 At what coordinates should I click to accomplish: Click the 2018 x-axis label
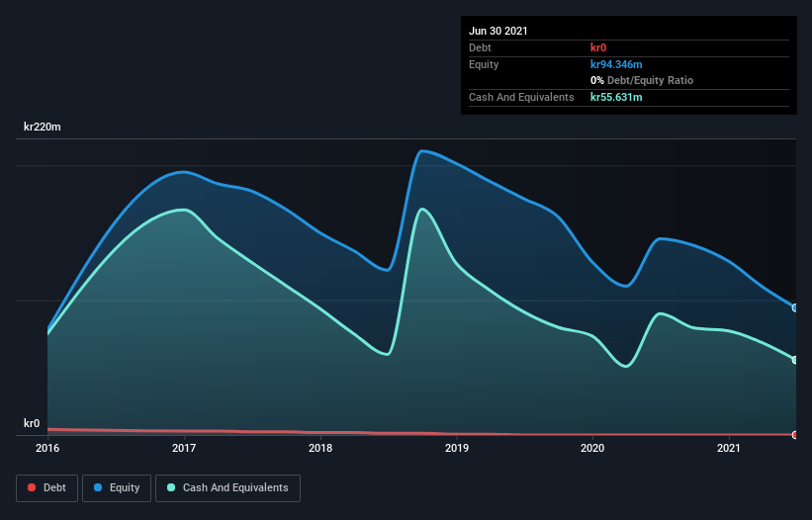(x=320, y=448)
